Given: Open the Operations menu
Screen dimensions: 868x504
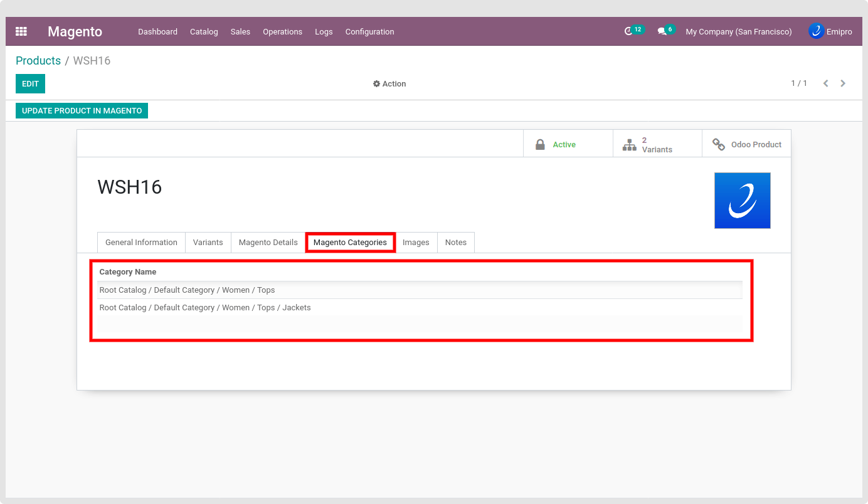Looking at the screenshot, I should coord(282,31).
